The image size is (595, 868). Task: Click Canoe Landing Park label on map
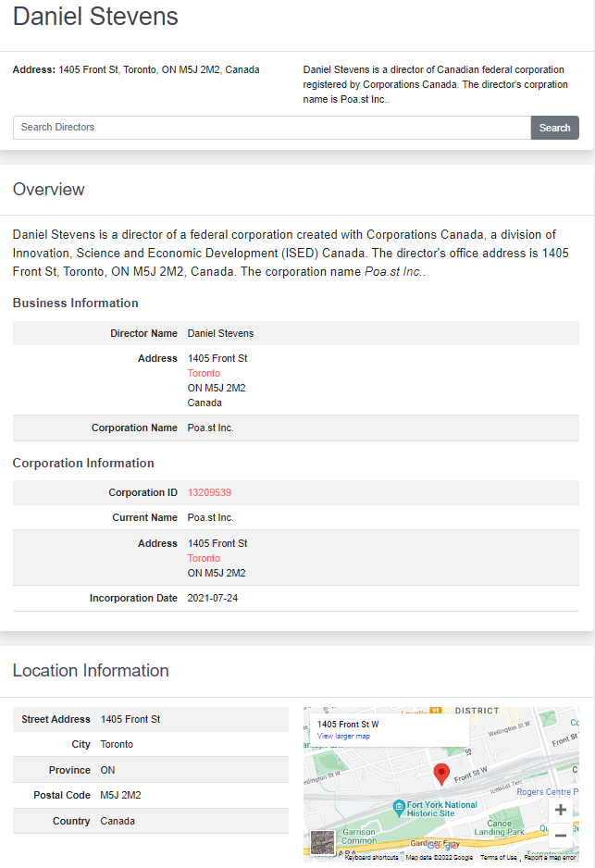point(499,827)
